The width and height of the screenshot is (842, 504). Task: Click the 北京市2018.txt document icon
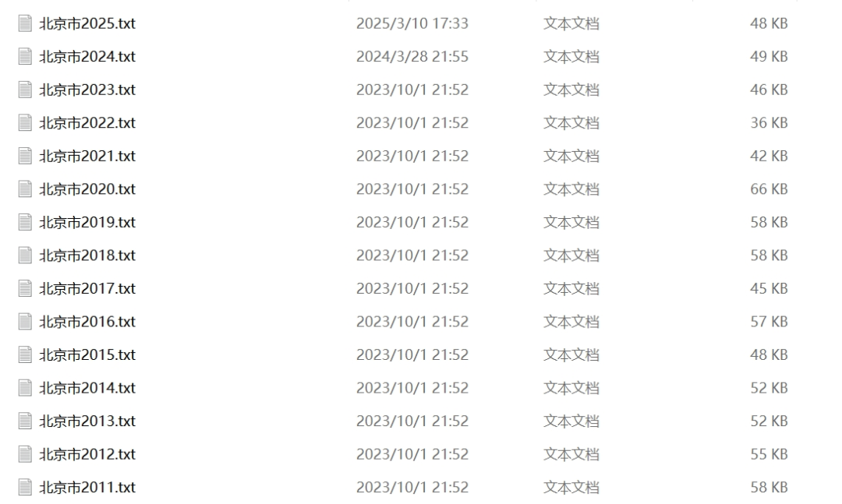pos(25,256)
